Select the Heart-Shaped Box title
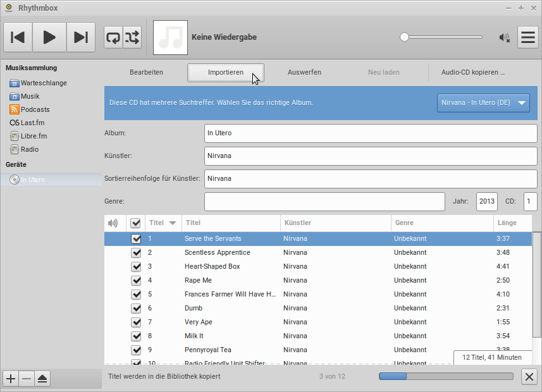542x392 pixels. tap(212, 267)
